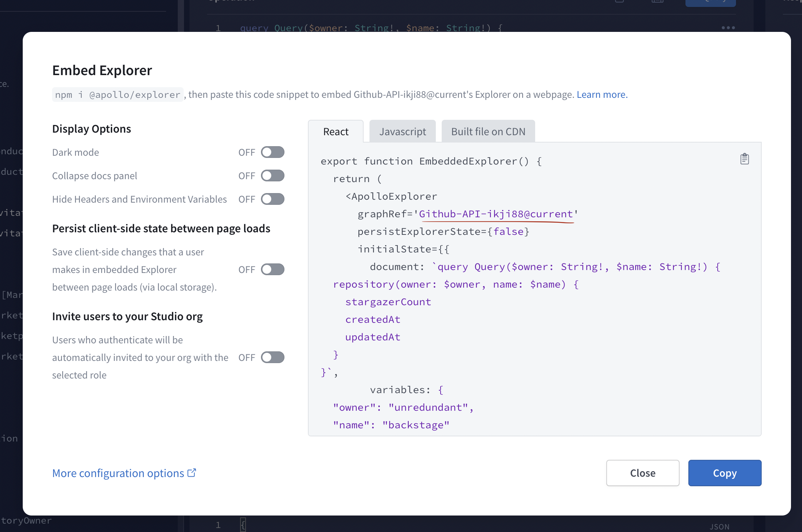The height and width of the screenshot is (532, 802).
Task: Open More configuration options link
Action: click(118, 473)
